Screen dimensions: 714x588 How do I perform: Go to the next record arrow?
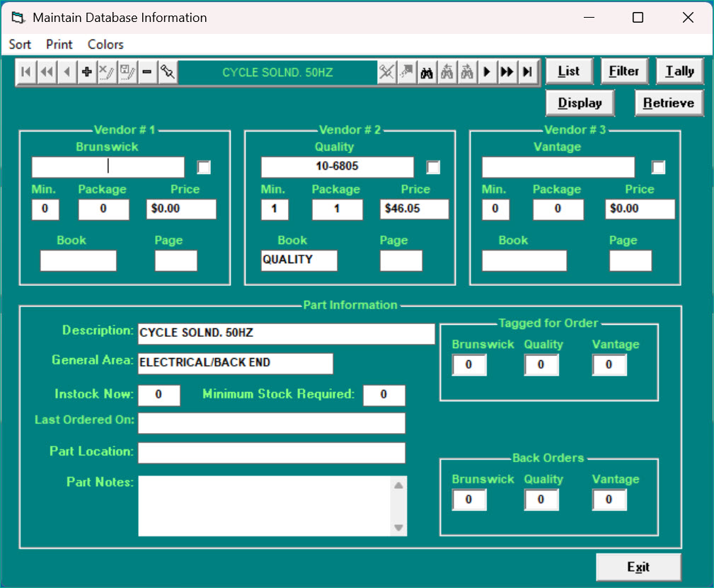[x=487, y=72]
